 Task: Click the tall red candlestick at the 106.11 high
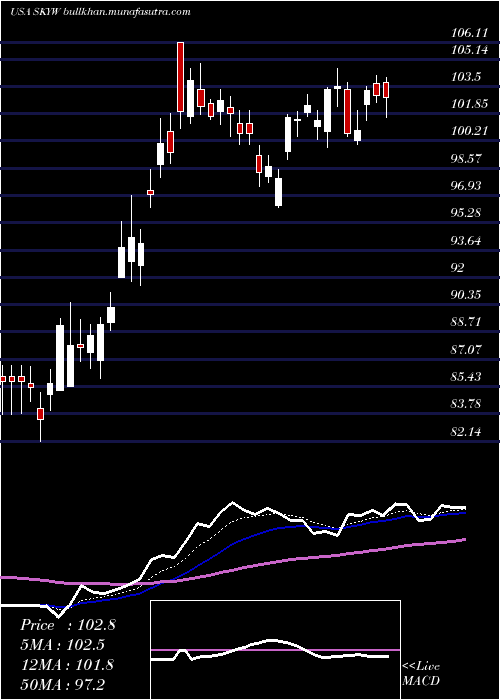click(180, 77)
